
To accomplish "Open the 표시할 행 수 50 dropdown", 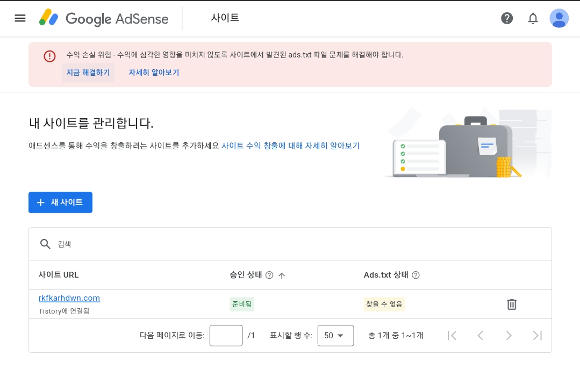I will pyautogui.click(x=335, y=335).
